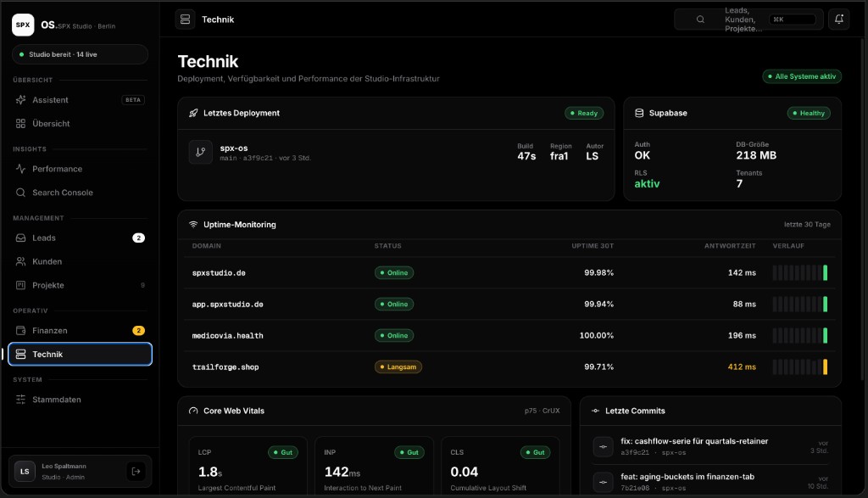Open notifications bell
Viewport: 868px width, 498px height.
[838, 20]
